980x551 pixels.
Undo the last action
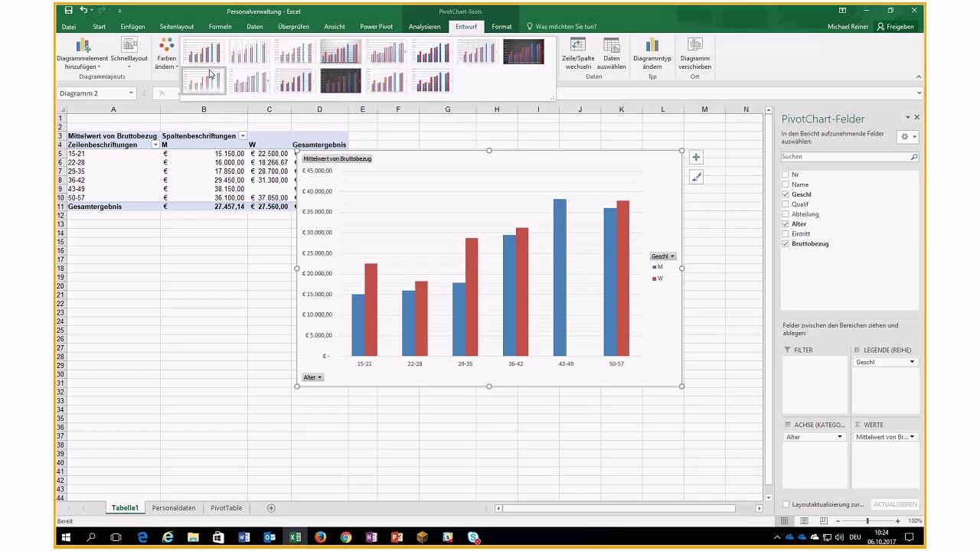pyautogui.click(x=84, y=11)
